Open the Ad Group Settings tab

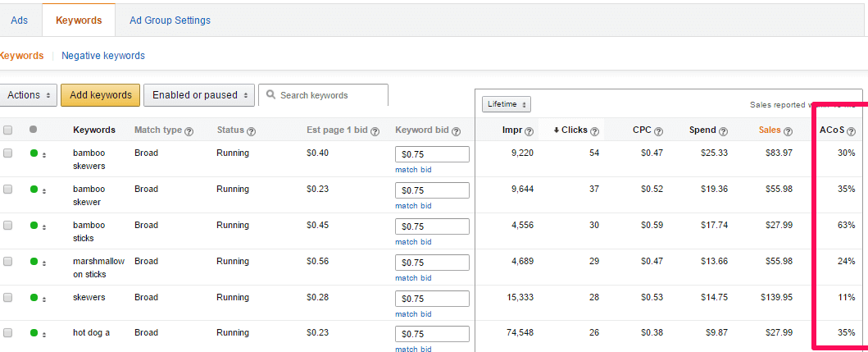170,21
